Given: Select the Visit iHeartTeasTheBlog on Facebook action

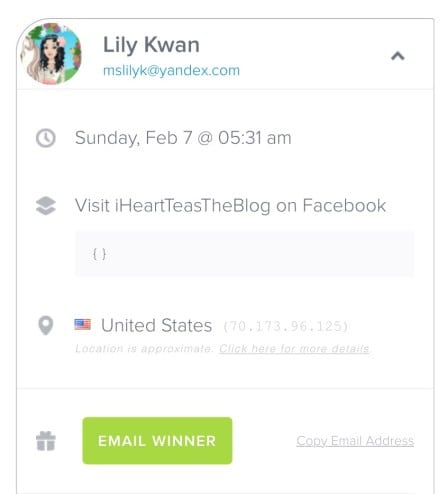Looking at the screenshot, I should coord(230,205).
